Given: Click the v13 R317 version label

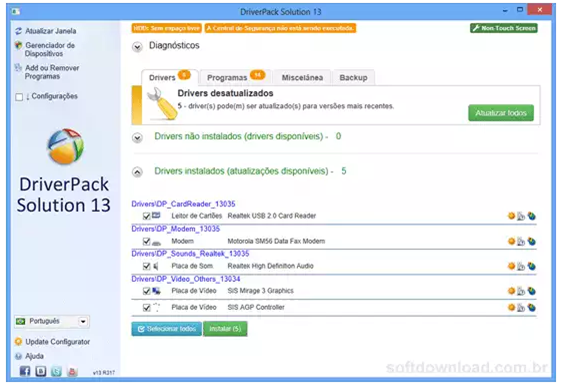Looking at the screenshot, I should coord(104,373).
